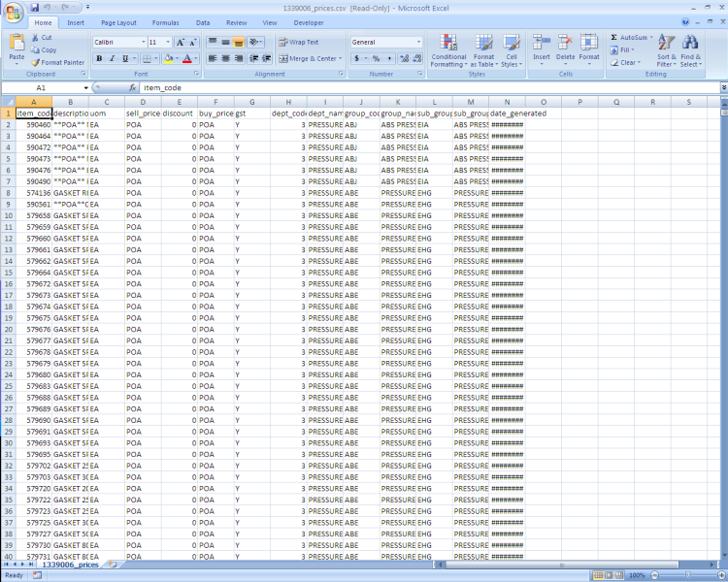This screenshot has height=582, width=728.
Task: Expand the Calibri font name dropdown
Action: [x=142, y=43]
